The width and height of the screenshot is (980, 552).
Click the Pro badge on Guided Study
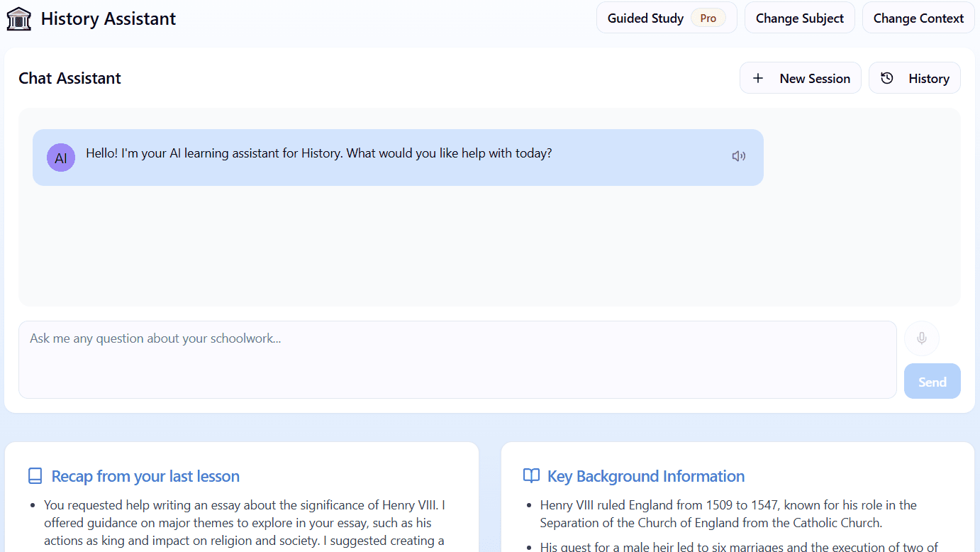click(x=708, y=18)
